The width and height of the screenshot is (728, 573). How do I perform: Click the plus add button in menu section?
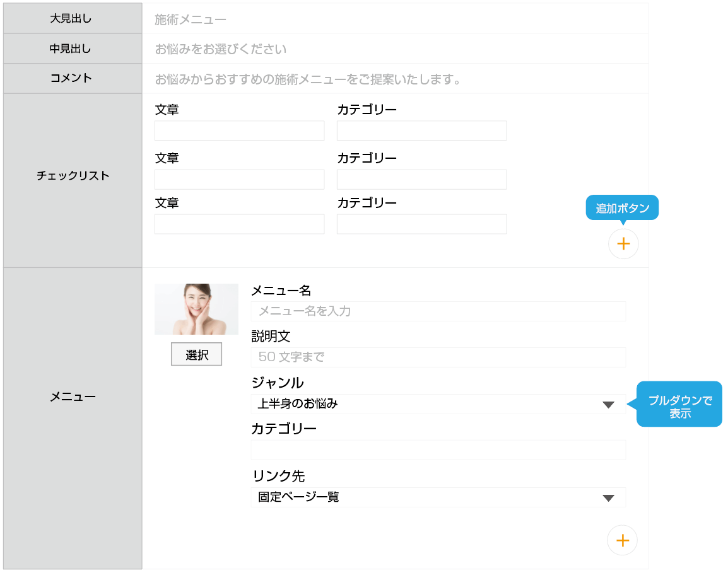click(622, 540)
